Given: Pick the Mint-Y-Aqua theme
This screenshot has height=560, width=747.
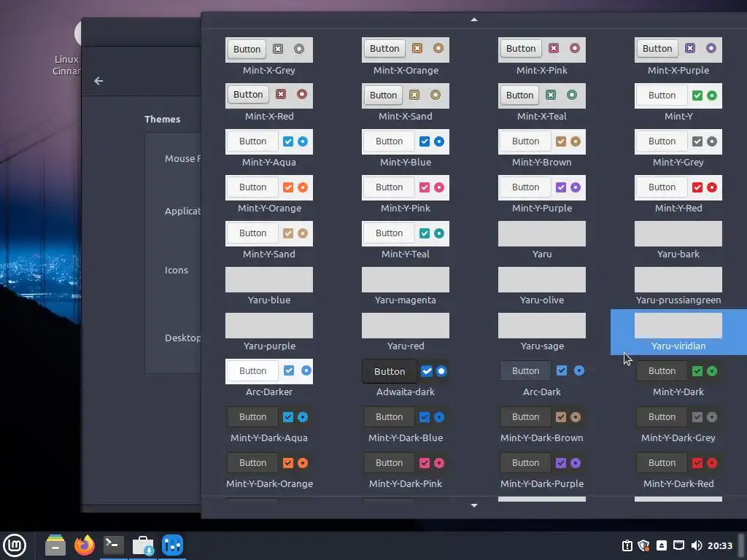Looking at the screenshot, I should (x=269, y=149).
